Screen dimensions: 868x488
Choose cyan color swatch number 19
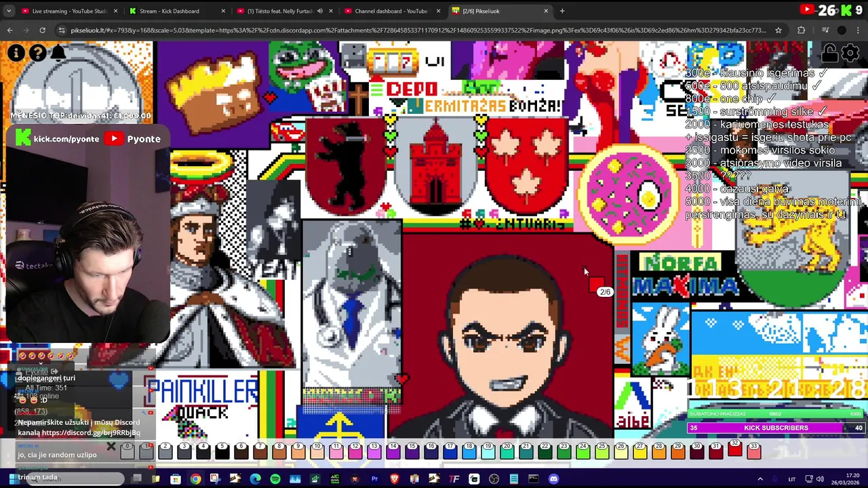[488, 451]
